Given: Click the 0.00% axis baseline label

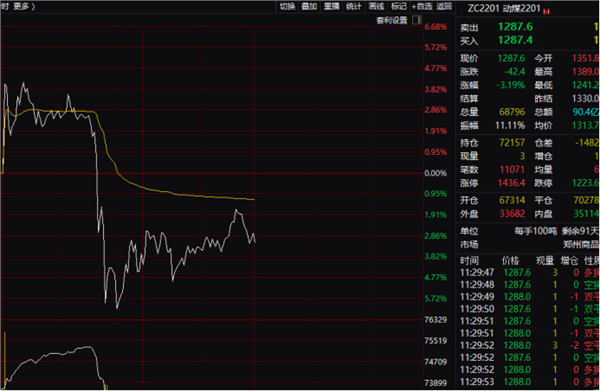Looking at the screenshot, I should [435, 173].
